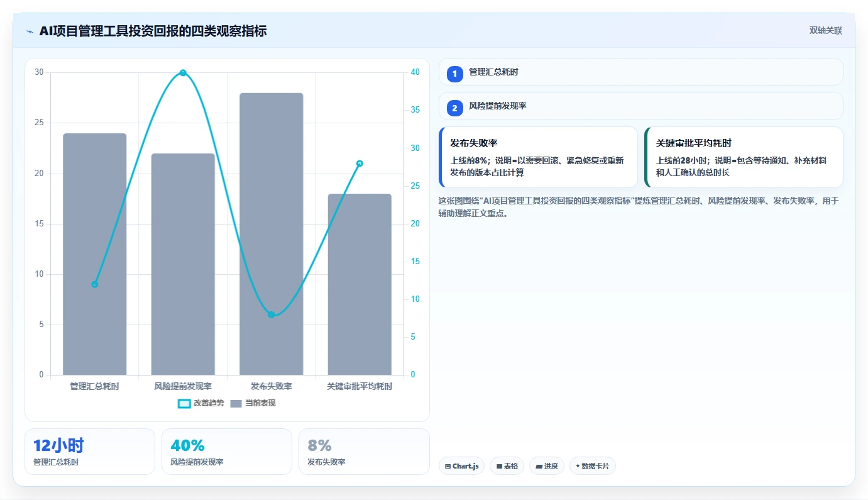Click the number 2 badge for 风险提前发现率

[455, 108]
